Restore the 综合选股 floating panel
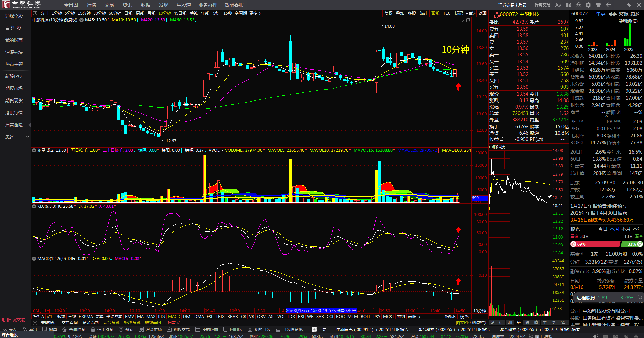The image size is (644, 338). coord(44,335)
